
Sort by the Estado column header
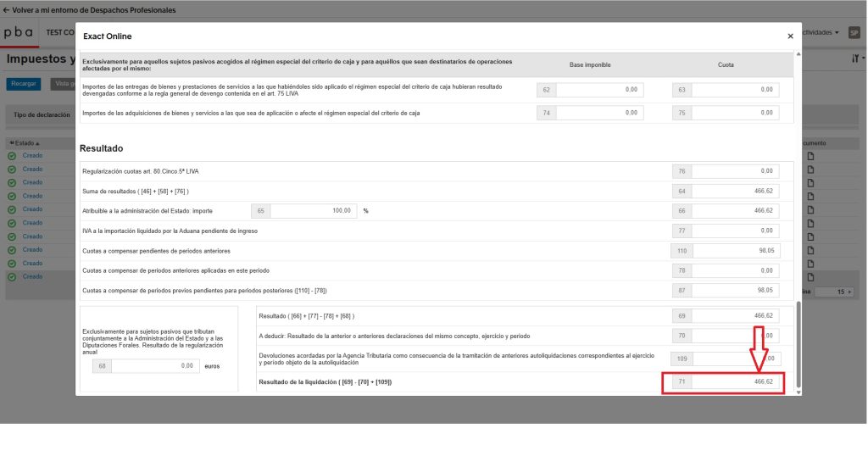tap(24, 143)
